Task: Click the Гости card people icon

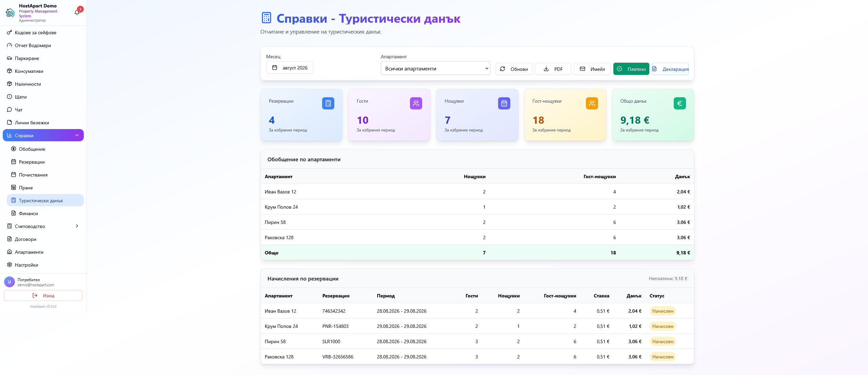Action: [x=416, y=103]
